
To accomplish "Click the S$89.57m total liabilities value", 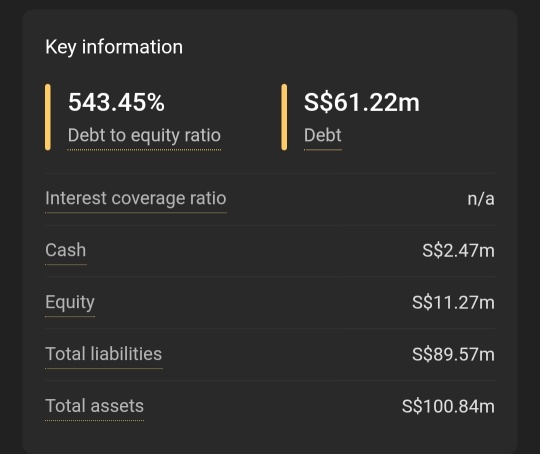I will click(453, 354).
